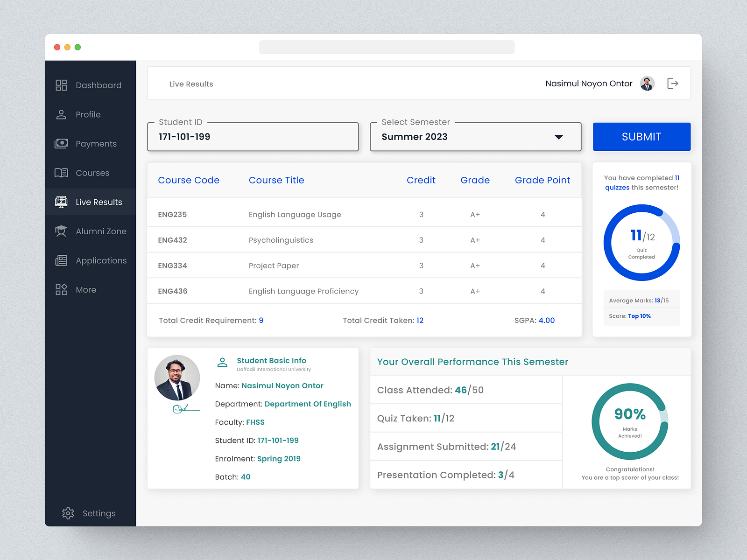Screen dimensions: 747x560
Task: Click the Dashboard grid icon in sidebar
Action: 61,85
